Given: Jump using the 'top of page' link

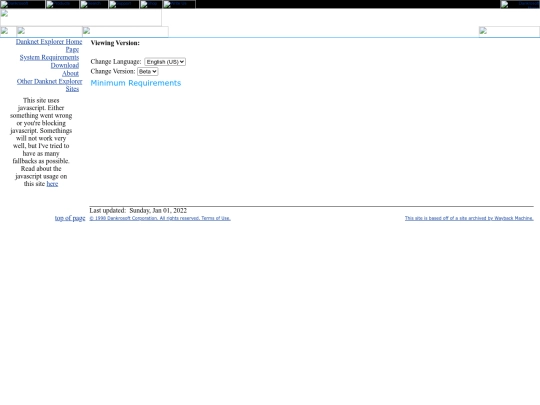Looking at the screenshot, I should pos(70,218).
